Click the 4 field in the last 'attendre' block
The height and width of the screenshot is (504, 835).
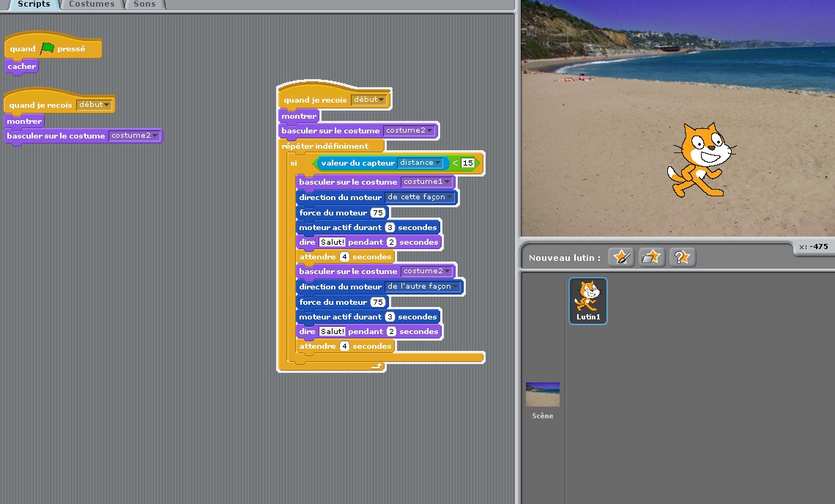click(x=344, y=346)
